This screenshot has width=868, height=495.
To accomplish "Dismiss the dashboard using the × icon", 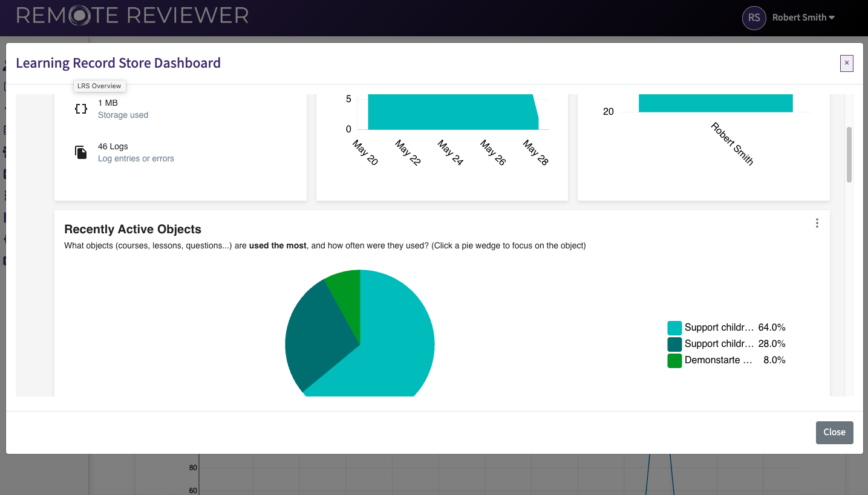I will click(x=846, y=63).
